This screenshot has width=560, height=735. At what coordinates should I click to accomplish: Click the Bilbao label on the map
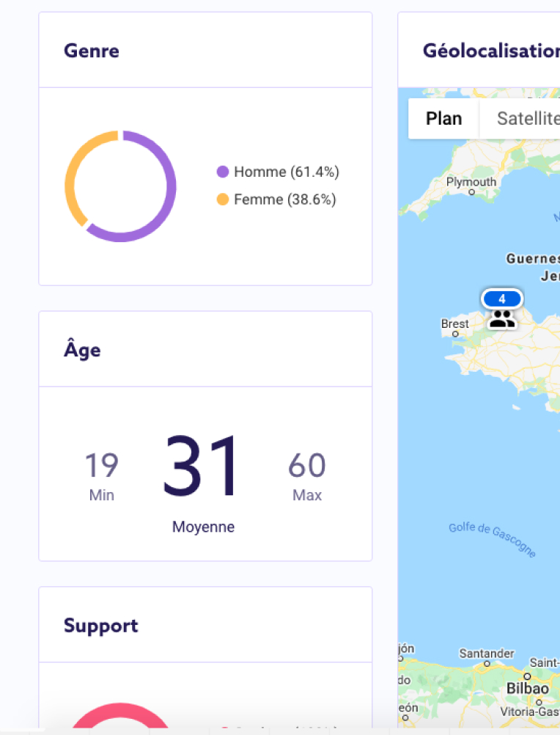click(x=528, y=689)
